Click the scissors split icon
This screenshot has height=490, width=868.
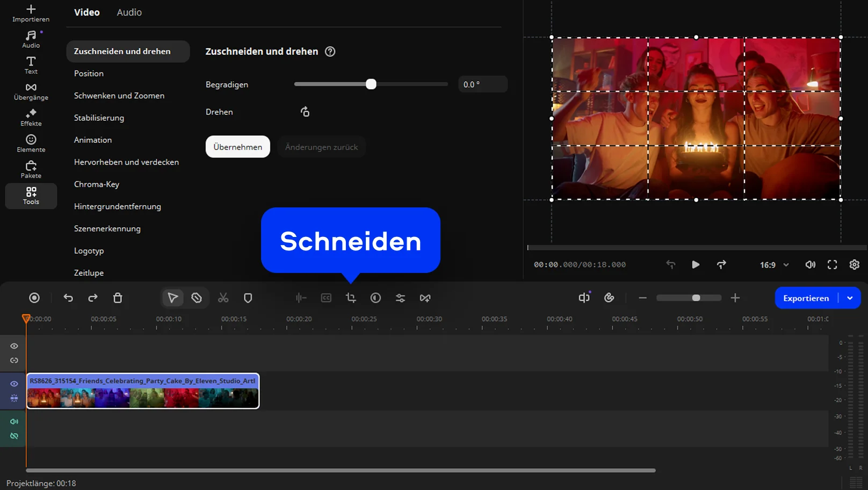pos(223,298)
